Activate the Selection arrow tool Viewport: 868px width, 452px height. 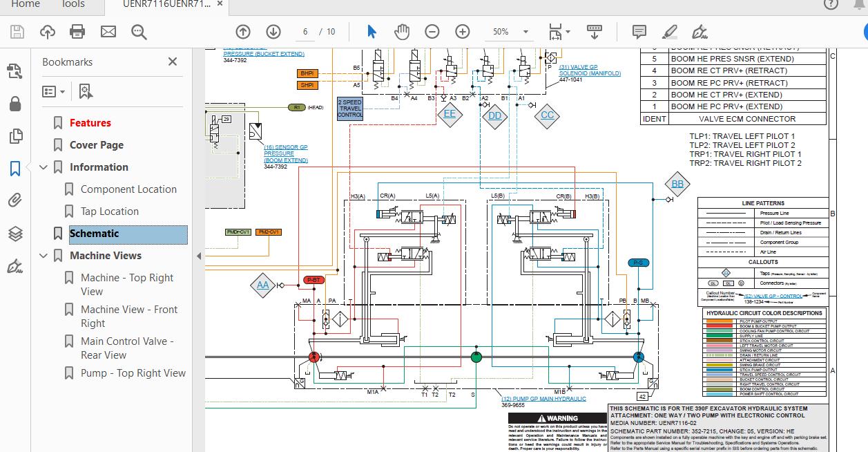point(372,32)
